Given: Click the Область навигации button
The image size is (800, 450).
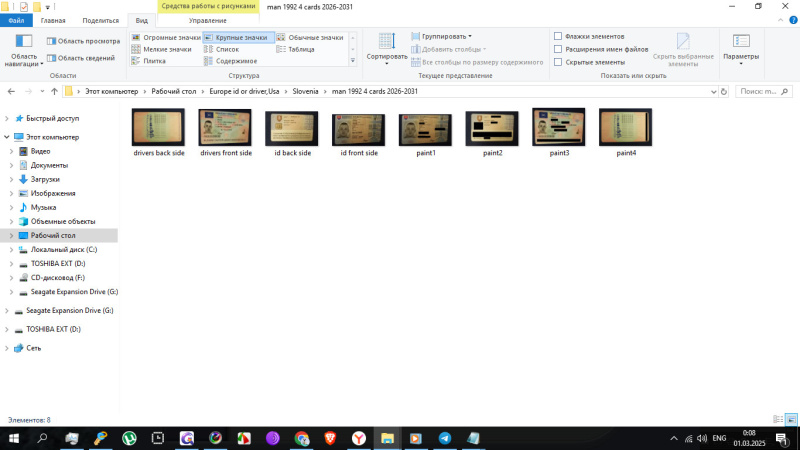Looking at the screenshot, I should point(24,48).
